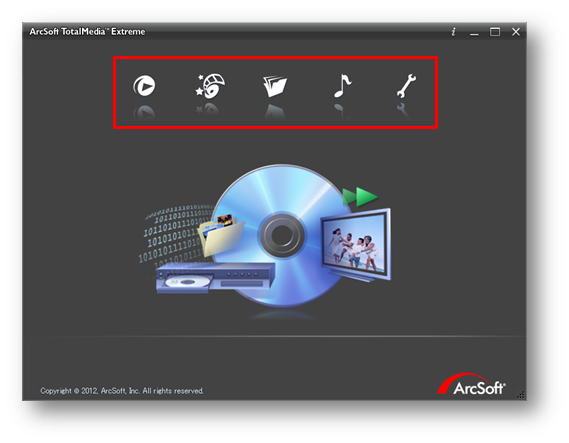Click the ArcSoft TotalMedia Extreme title text
569x443 pixels.
point(87,32)
